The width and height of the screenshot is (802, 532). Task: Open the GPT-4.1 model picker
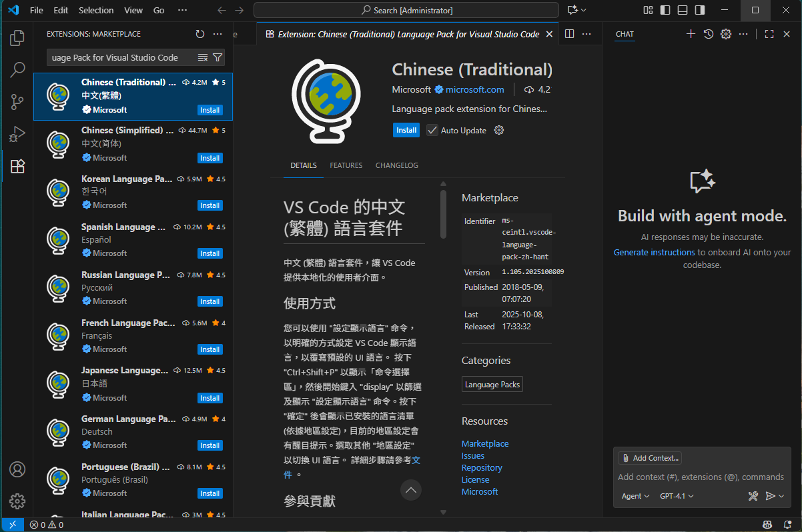coord(677,496)
